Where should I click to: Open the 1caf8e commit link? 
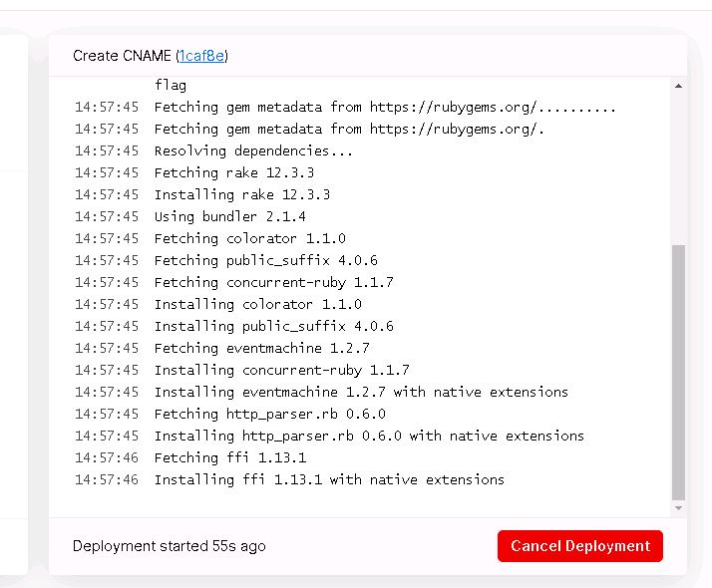(x=201, y=56)
